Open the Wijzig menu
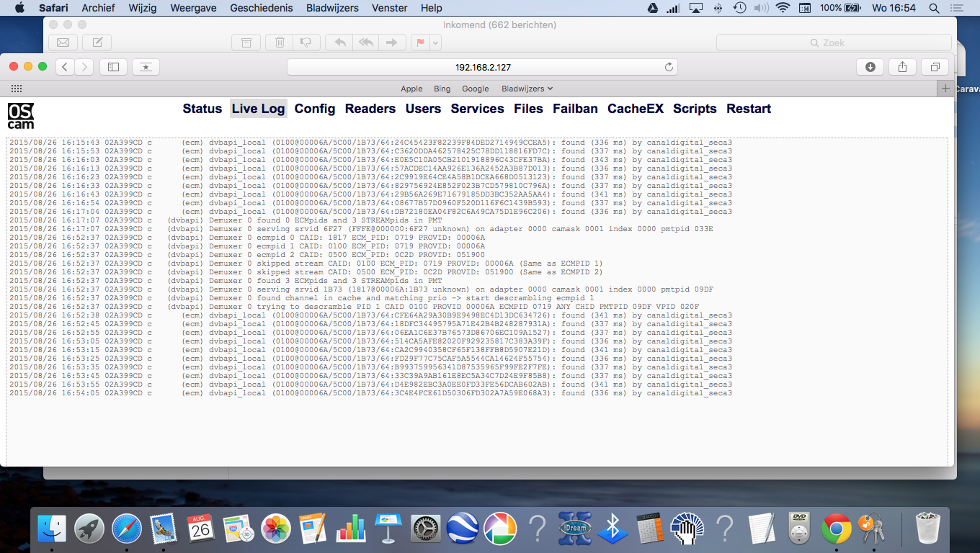This screenshot has width=980, height=553. tap(143, 8)
